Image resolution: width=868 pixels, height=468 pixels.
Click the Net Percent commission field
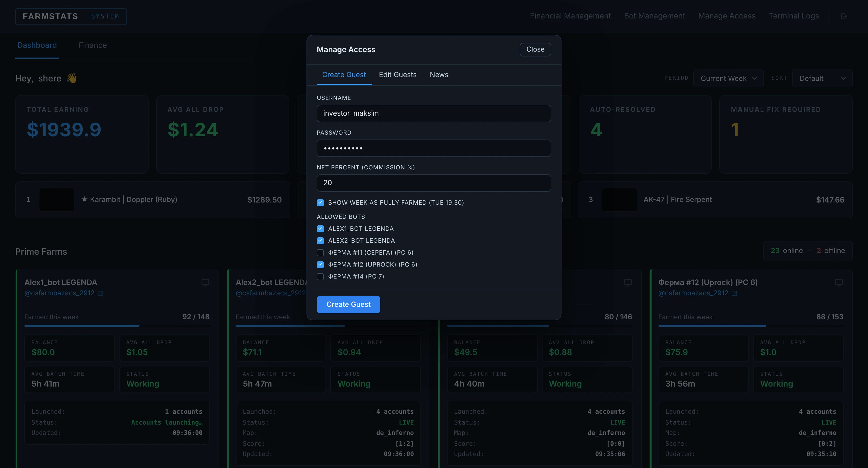pos(434,183)
